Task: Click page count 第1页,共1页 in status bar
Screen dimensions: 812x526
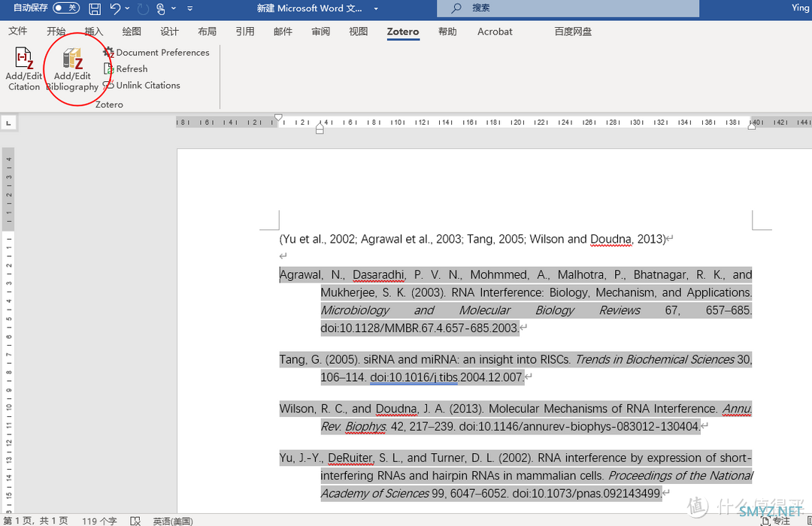Action: pyautogui.click(x=35, y=521)
